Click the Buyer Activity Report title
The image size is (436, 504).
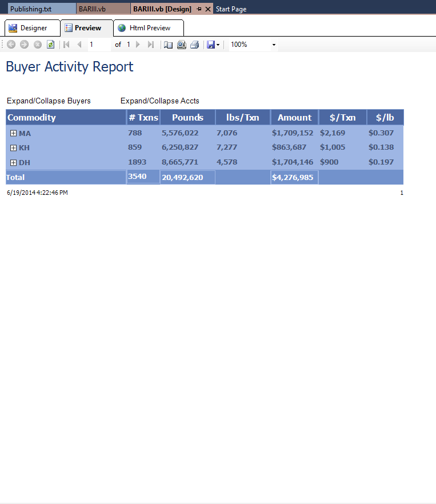70,67
